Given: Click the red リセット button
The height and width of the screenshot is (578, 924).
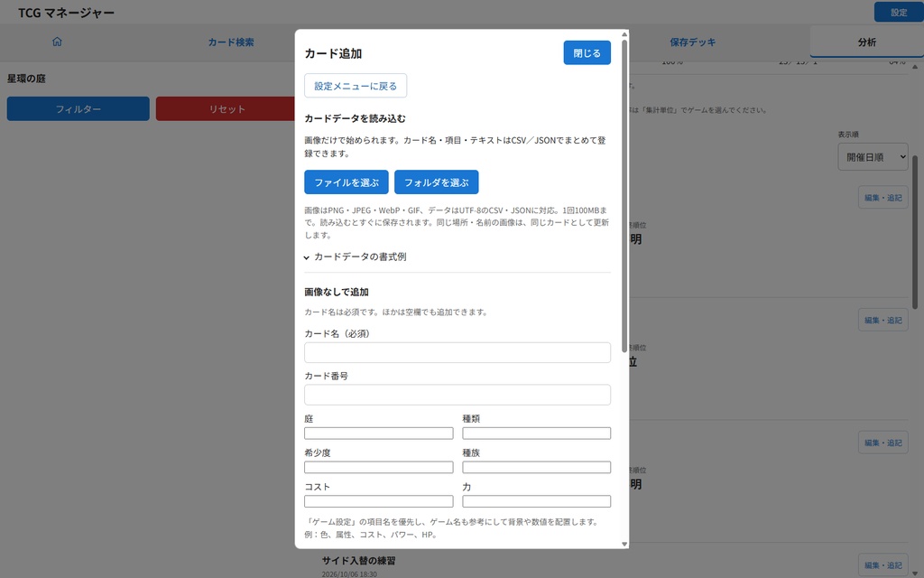Looking at the screenshot, I should click(226, 109).
